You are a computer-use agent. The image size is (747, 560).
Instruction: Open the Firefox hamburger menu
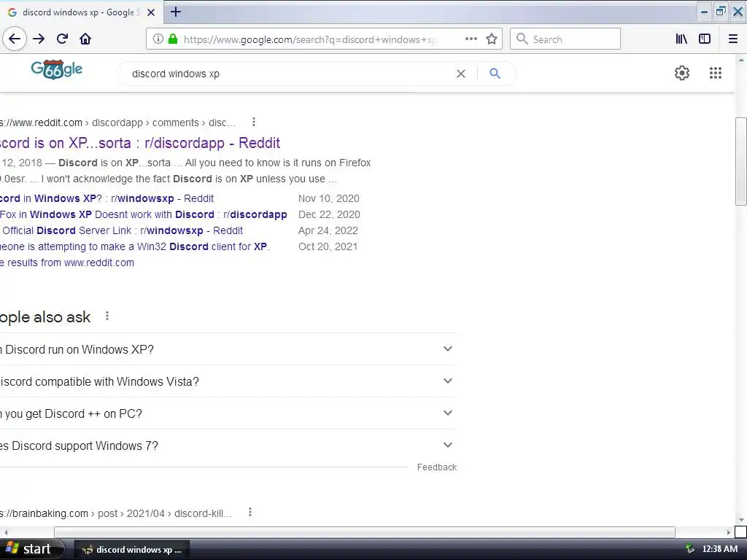[x=733, y=39]
